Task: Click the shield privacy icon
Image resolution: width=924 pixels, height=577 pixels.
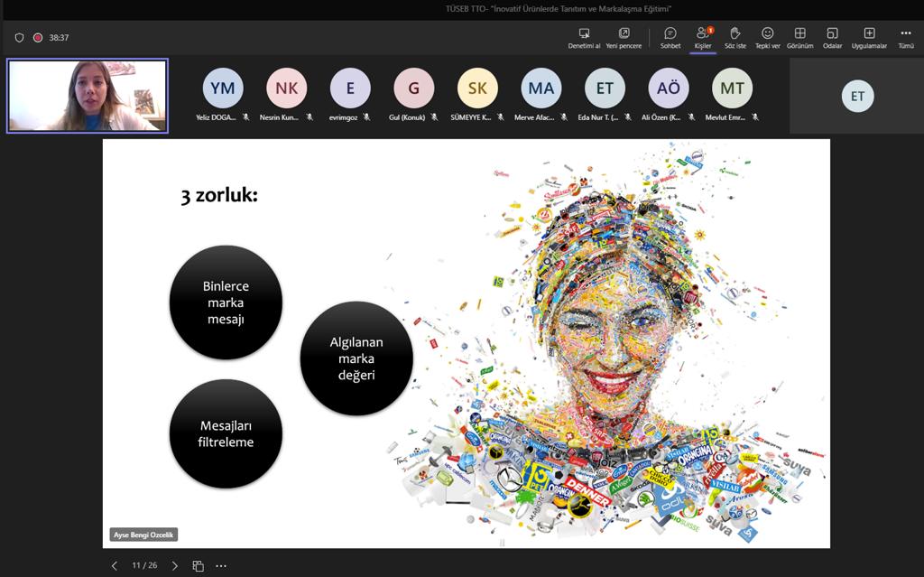Action: pos(20,38)
